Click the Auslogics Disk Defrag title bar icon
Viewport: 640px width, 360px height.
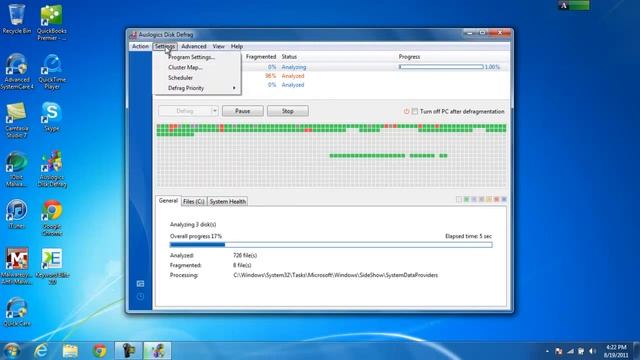click(133, 35)
